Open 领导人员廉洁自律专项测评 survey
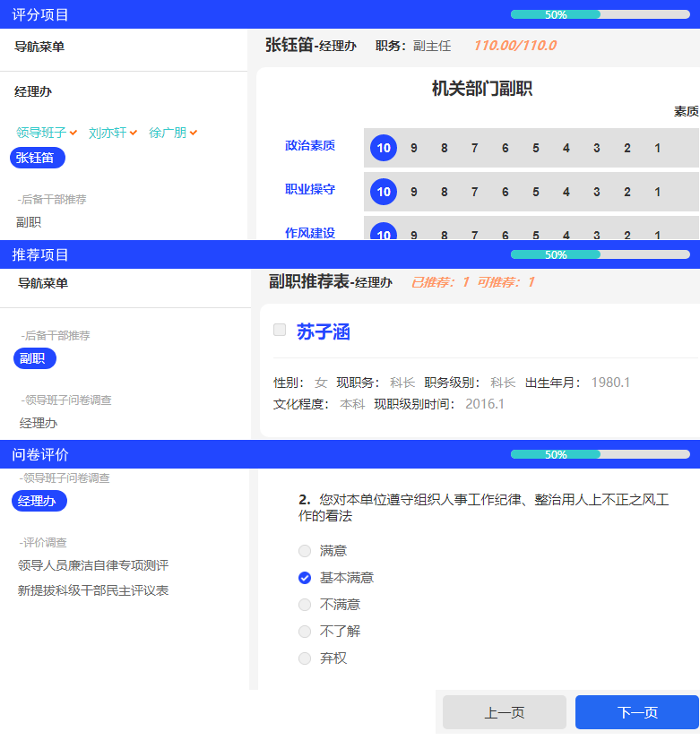Image resolution: width=700 pixels, height=740 pixels. [x=93, y=565]
